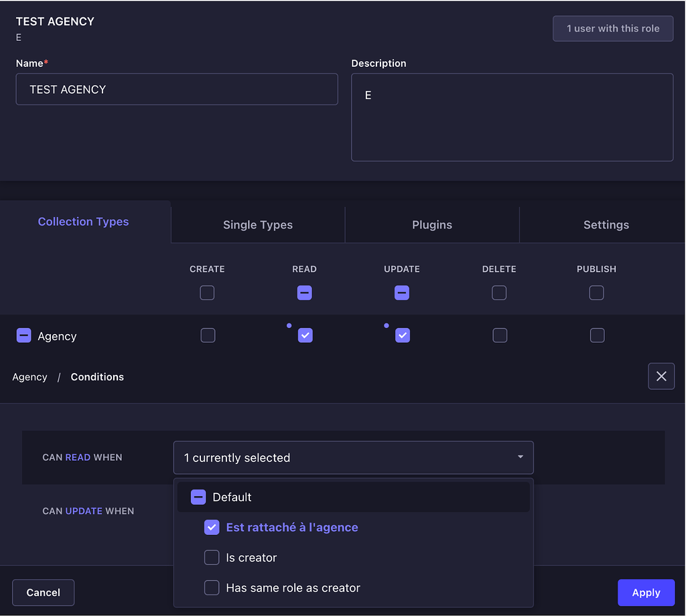Toggle the Default condition group icon
The width and height of the screenshot is (686, 616).
tap(198, 497)
